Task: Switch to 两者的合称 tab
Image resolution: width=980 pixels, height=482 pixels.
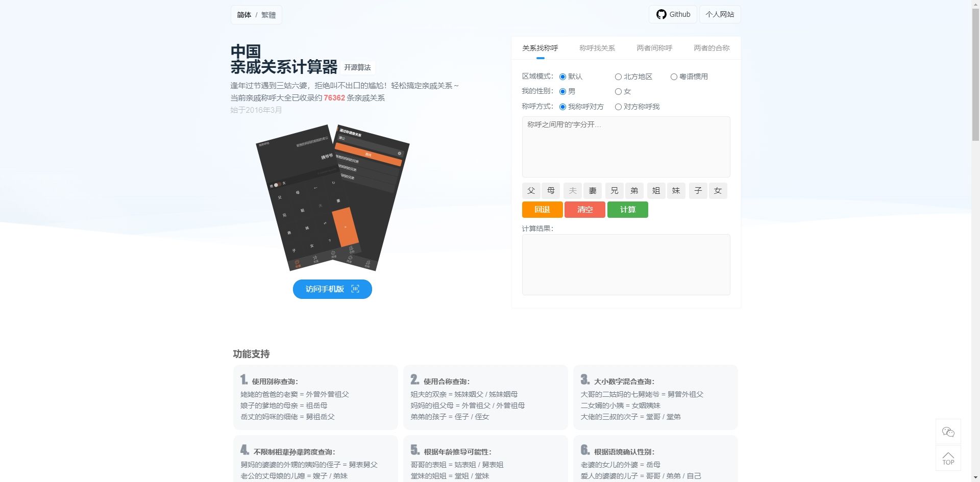Action: tap(712, 48)
